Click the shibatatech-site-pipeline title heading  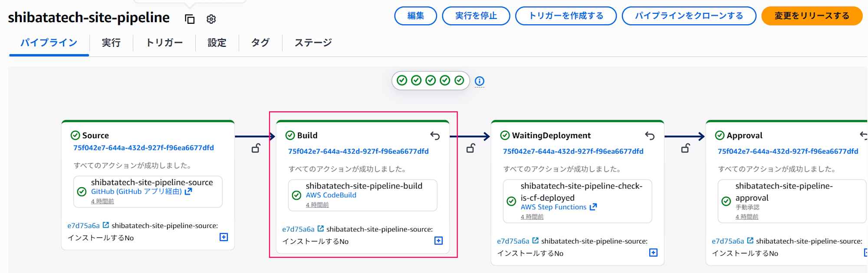(89, 17)
